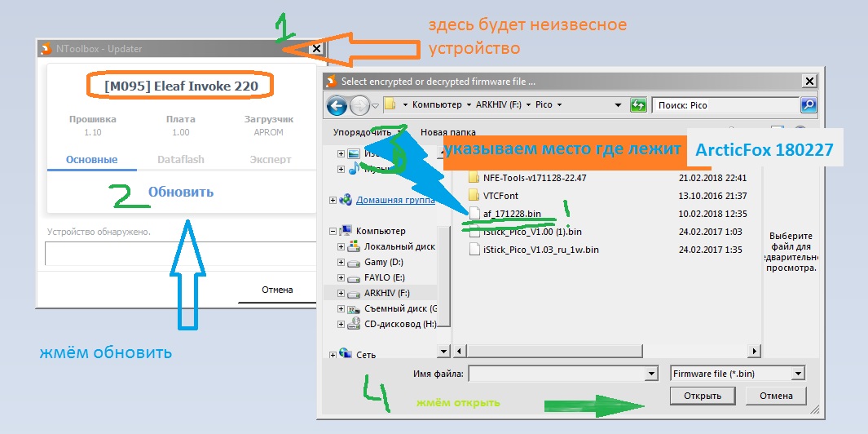868x434 pixels.
Task: Expand the CD-дисковод (H:) node
Action: pos(341,324)
